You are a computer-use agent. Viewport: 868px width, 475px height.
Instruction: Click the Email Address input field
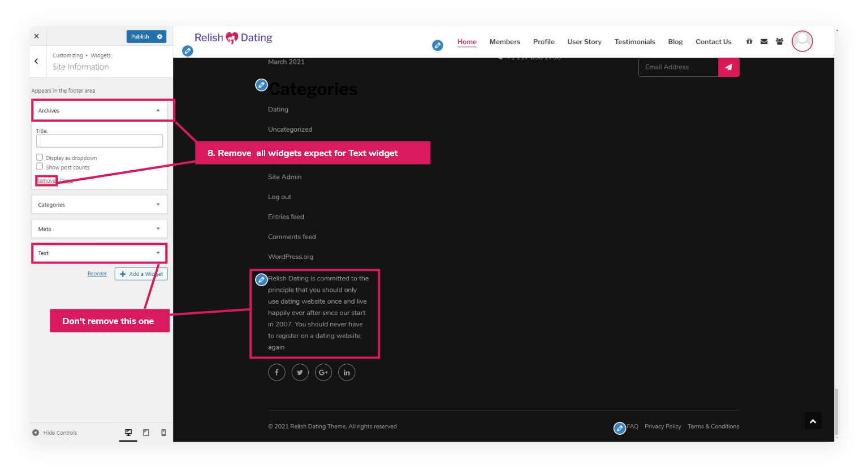[x=679, y=67]
